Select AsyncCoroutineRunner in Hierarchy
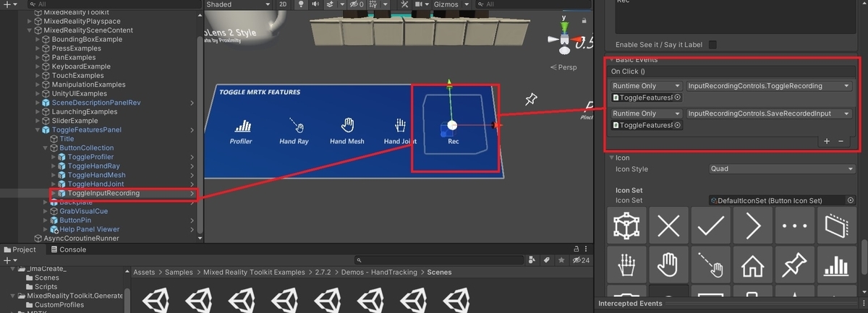Screen dimensions: 868x313 tap(82, 238)
